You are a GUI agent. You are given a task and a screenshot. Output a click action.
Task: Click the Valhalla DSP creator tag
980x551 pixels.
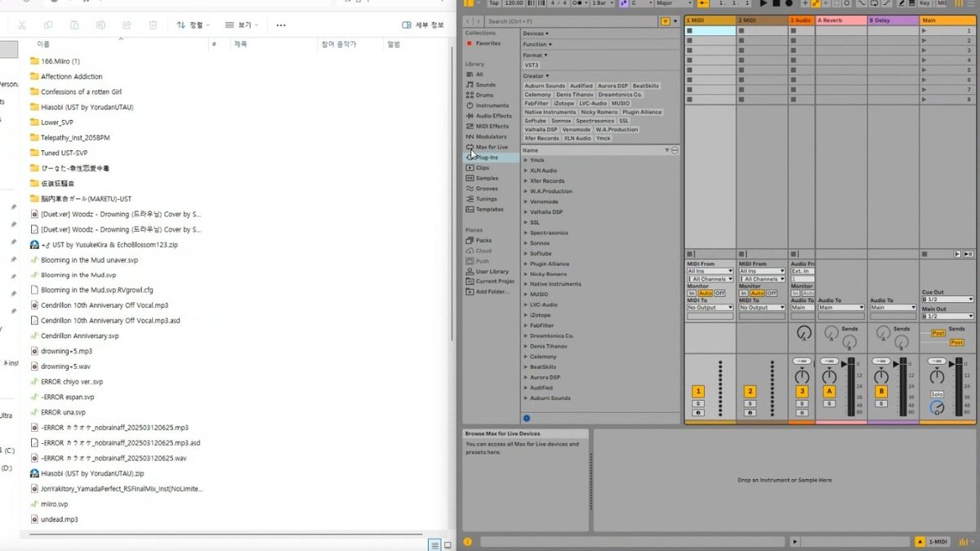[541, 129]
